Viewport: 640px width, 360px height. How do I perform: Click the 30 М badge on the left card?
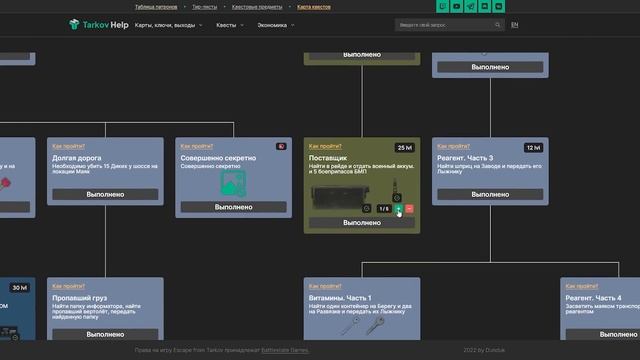[19, 288]
